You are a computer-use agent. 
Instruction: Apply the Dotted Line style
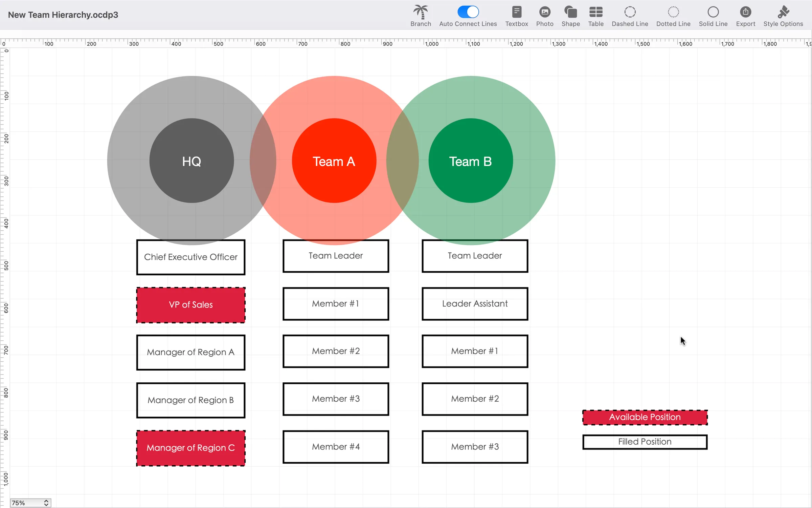673,15
